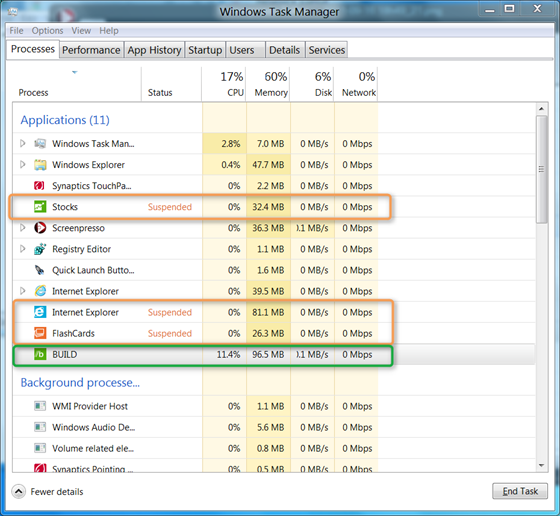The height and width of the screenshot is (516, 560).
Task: Open the View menu
Action: (x=81, y=31)
